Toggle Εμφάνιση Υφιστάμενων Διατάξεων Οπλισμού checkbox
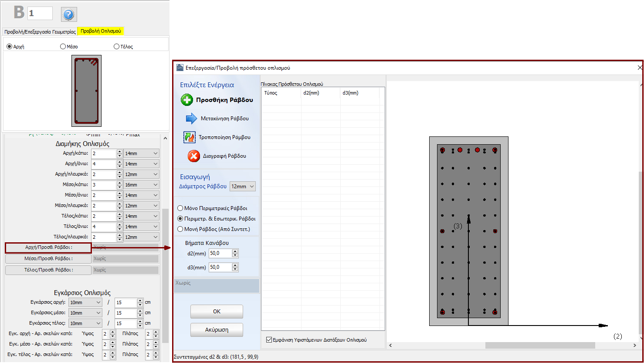The height and width of the screenshot is (363, 644). 269,340
